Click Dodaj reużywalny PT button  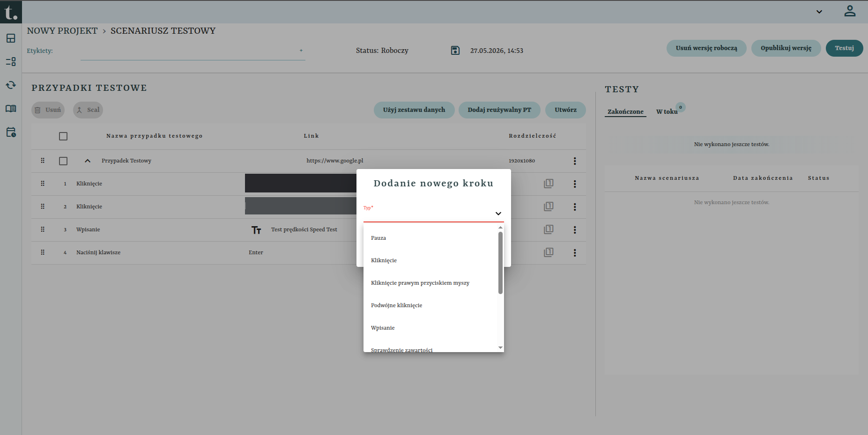tap(499, 110)
